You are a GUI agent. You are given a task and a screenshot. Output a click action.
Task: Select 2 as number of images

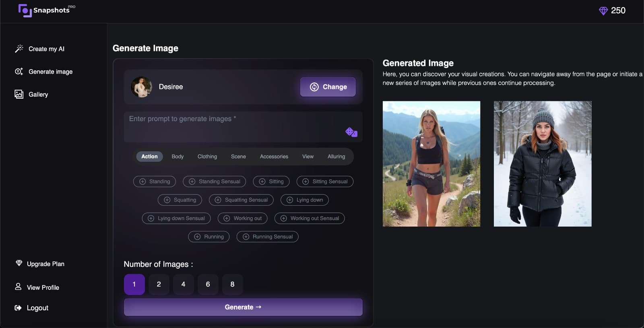[159, 284]
